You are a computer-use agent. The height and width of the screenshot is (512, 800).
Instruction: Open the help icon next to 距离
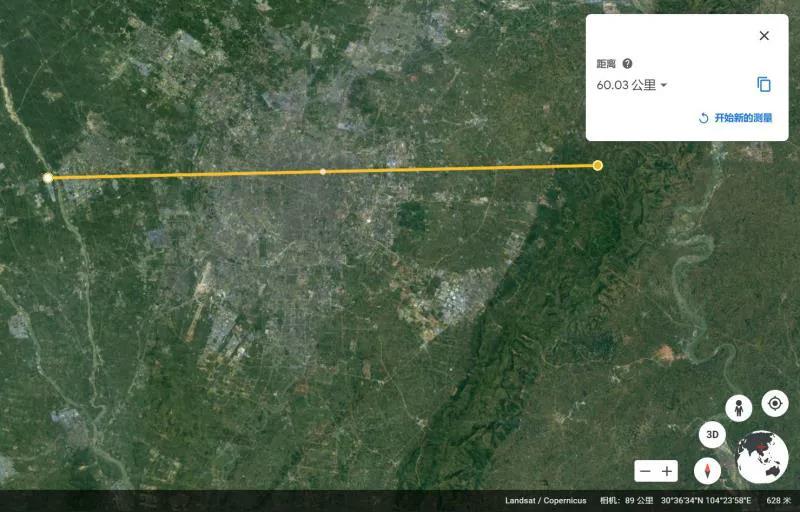[627, 64]
